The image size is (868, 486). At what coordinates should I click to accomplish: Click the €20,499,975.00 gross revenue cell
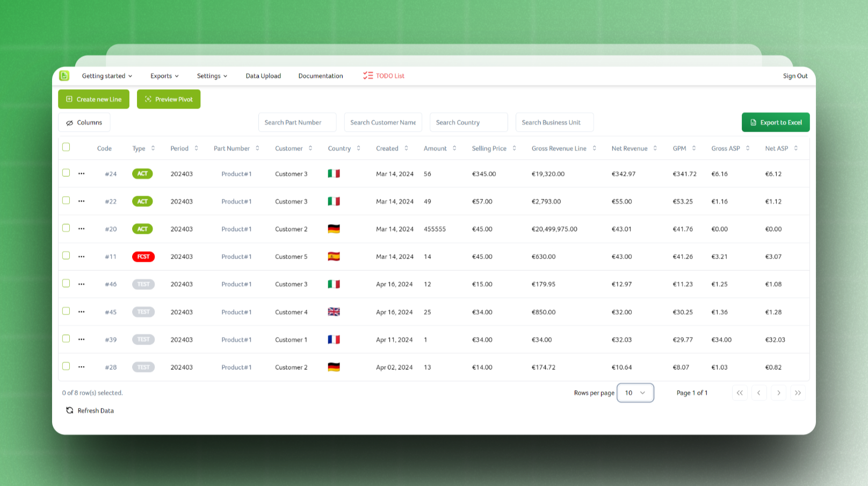pos(554,229)
